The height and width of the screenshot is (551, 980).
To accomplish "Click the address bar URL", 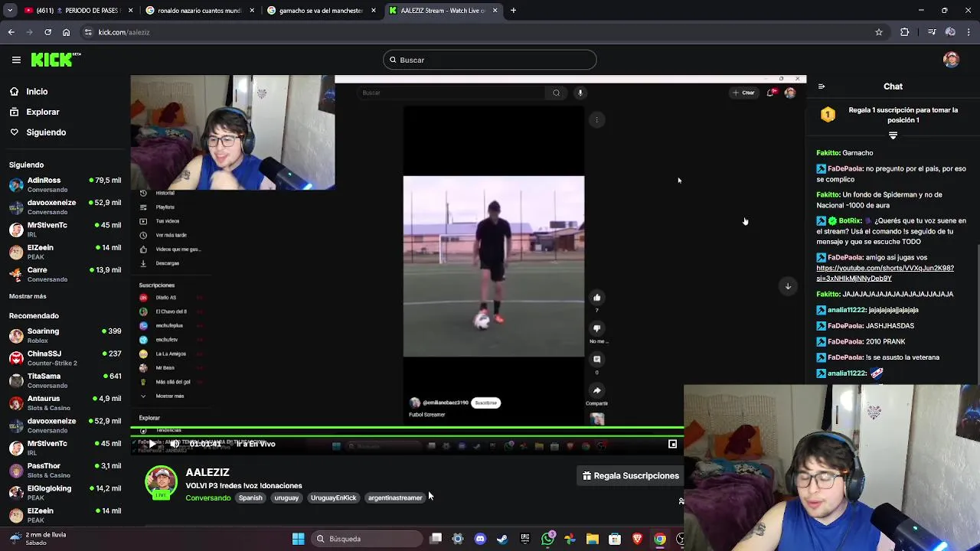I will pyautogui.click(x=124, y=32).
